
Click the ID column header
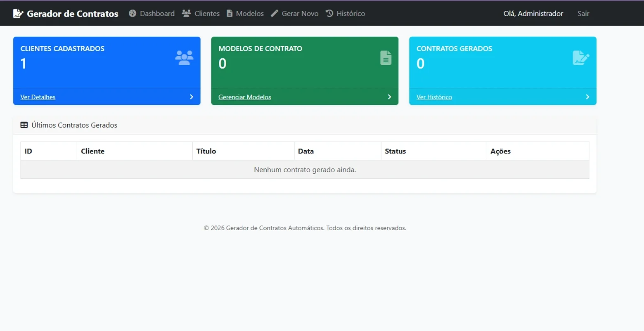49,151
